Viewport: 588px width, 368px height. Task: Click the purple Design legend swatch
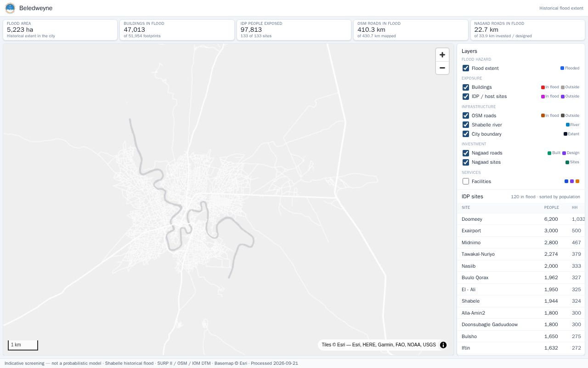[564, 153]
